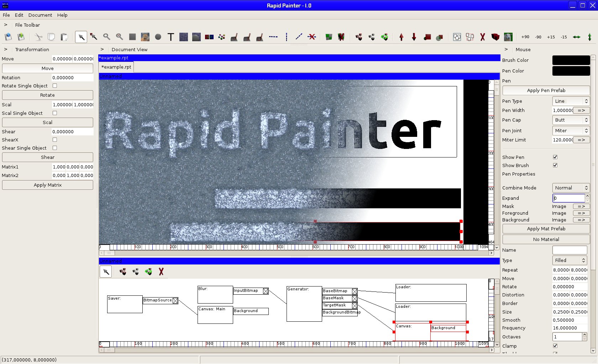
Task: Raise object with the red up-arrow icon
Action: (401, 37)
